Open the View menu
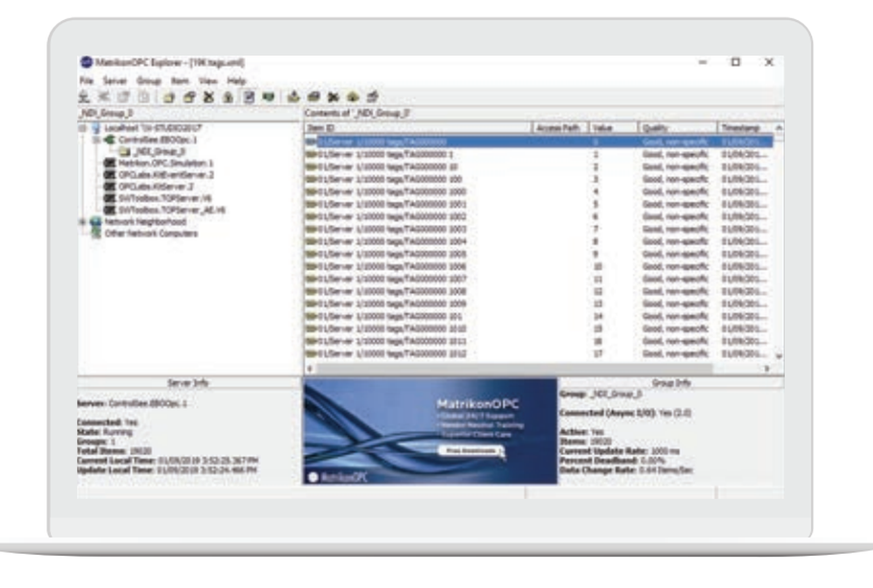 point(208,80)
